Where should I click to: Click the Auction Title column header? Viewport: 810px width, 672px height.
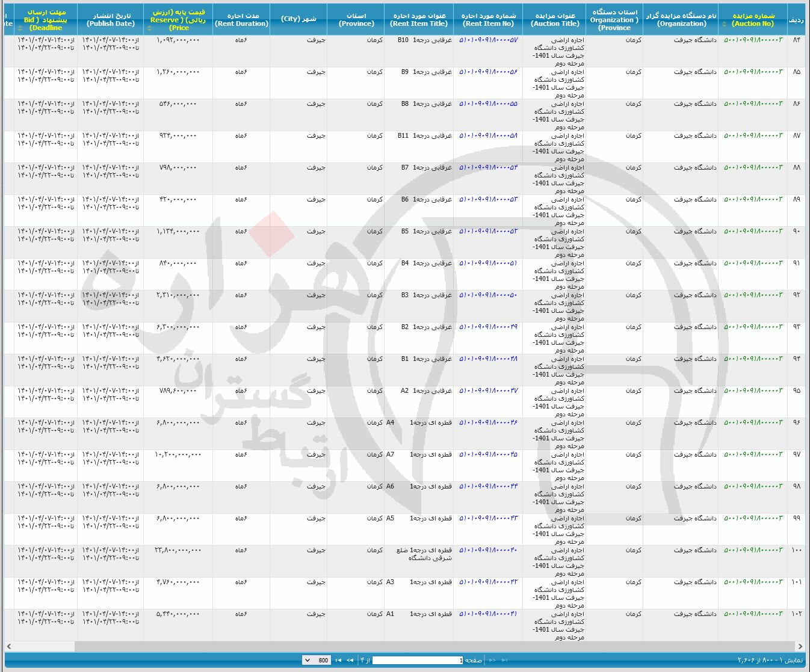tap(555, 19)
